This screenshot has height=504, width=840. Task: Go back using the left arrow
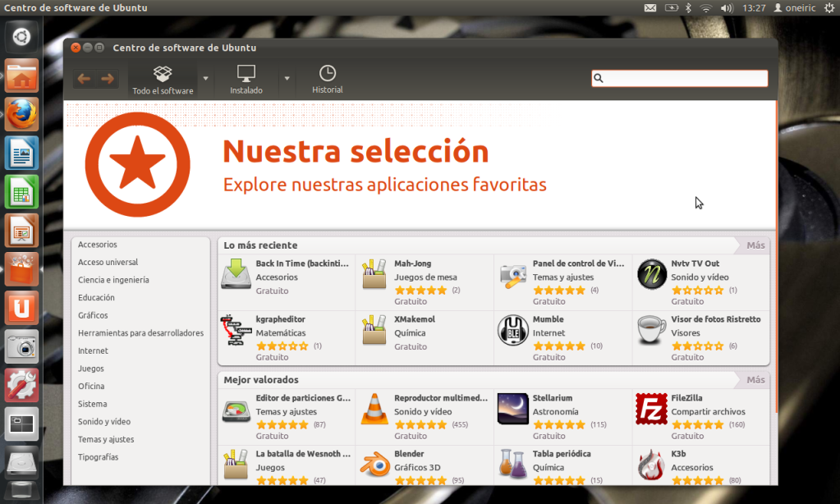click(84, 79)
